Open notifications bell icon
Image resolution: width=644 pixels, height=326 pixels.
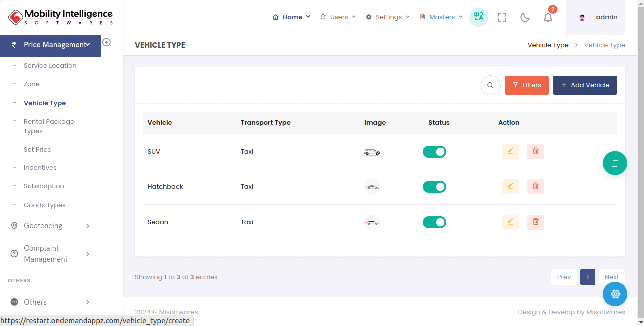click(548, 17)
